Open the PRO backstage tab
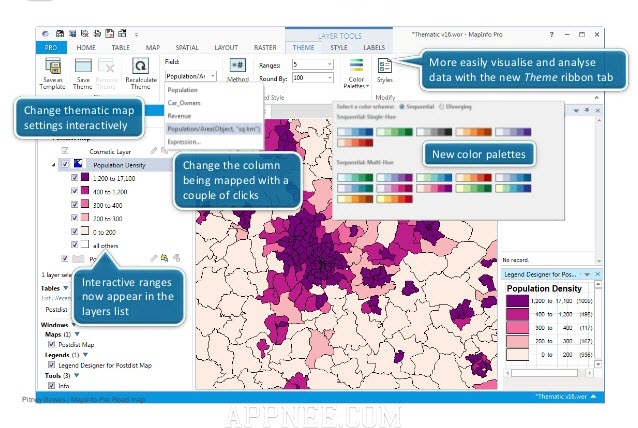The image size is (638, 428). [51, 48]
